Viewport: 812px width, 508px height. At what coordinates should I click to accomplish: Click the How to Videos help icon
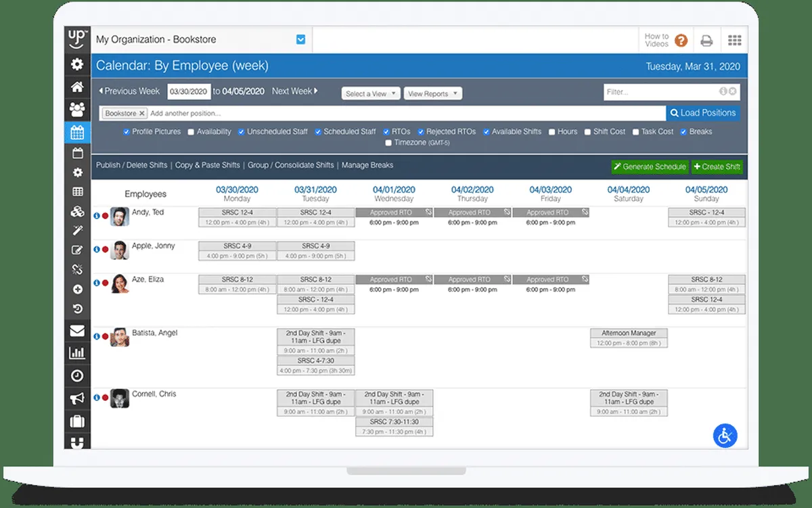click(681, 41)
